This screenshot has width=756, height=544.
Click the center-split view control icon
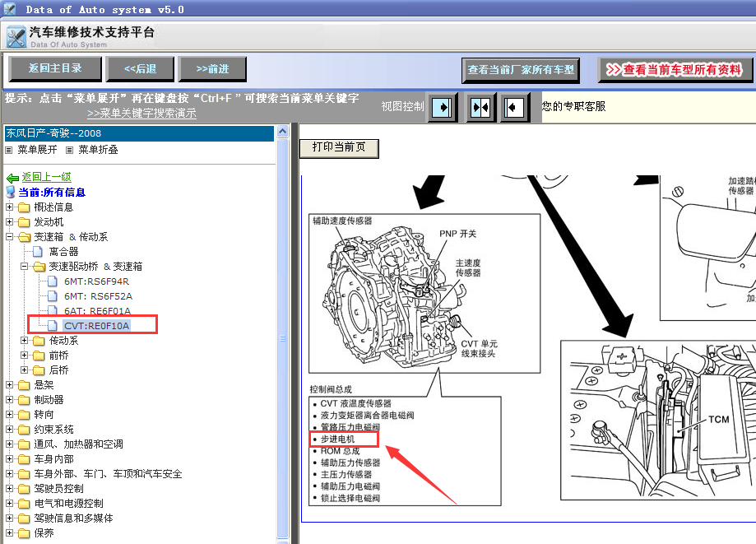480,107
